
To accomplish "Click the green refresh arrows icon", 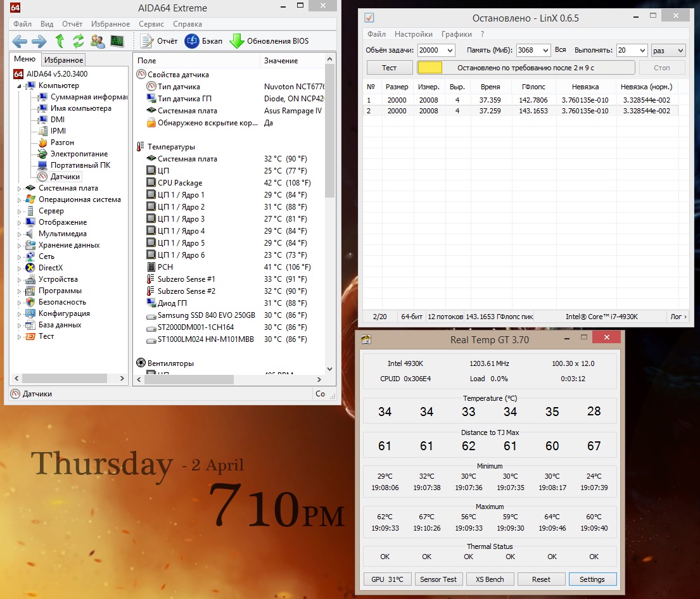I will click(x=79, y=41).
